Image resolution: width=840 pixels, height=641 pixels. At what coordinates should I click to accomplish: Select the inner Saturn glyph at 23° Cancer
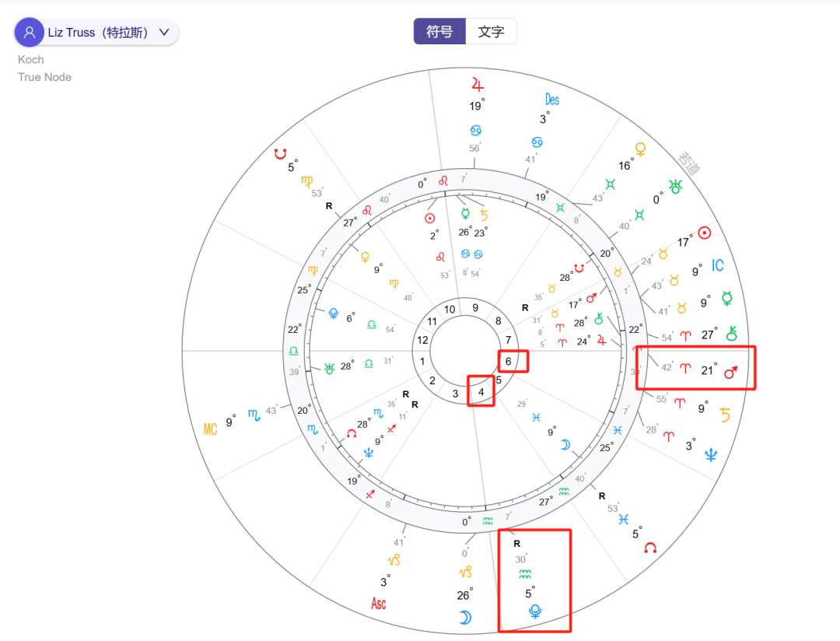click(x=484, y=215)
